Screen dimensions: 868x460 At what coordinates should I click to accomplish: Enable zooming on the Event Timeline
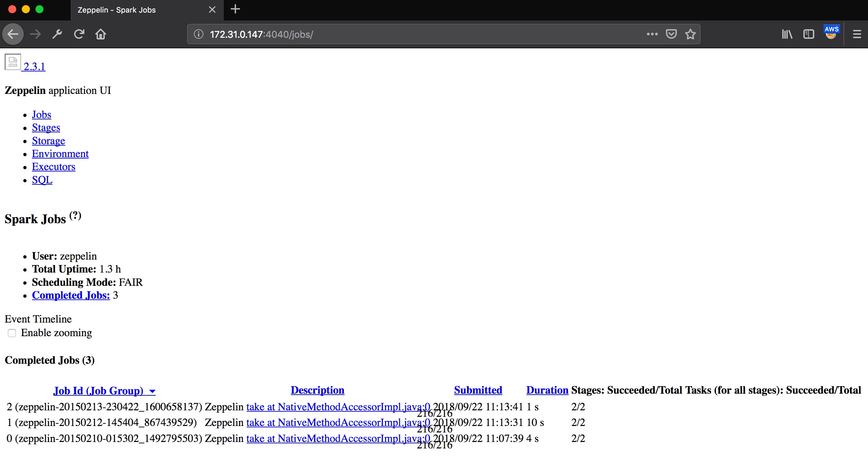[12, 333]
